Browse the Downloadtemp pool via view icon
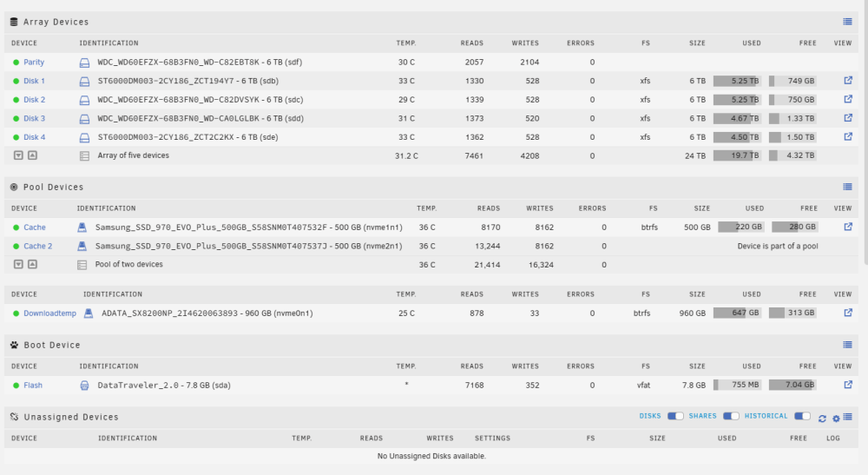 [848, 313]
